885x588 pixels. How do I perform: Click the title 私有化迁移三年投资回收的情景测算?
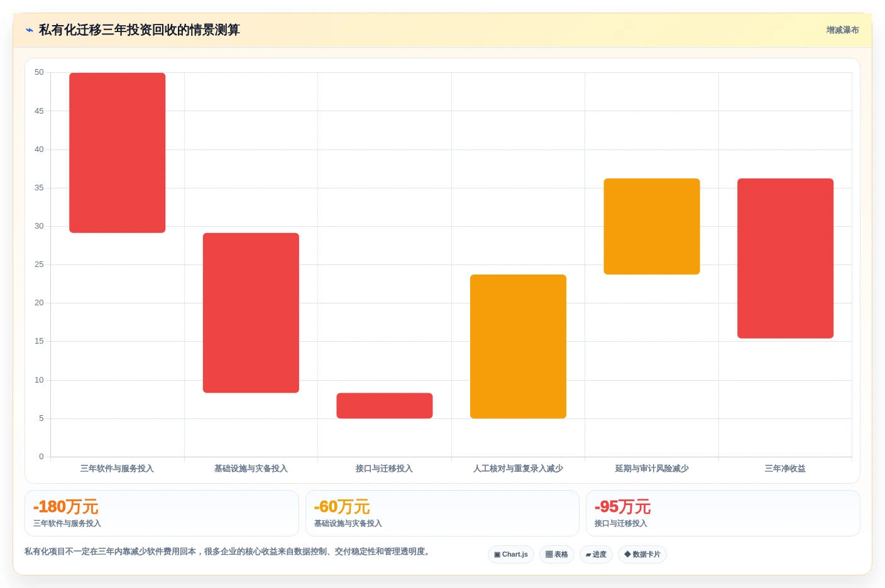point(140,30)
